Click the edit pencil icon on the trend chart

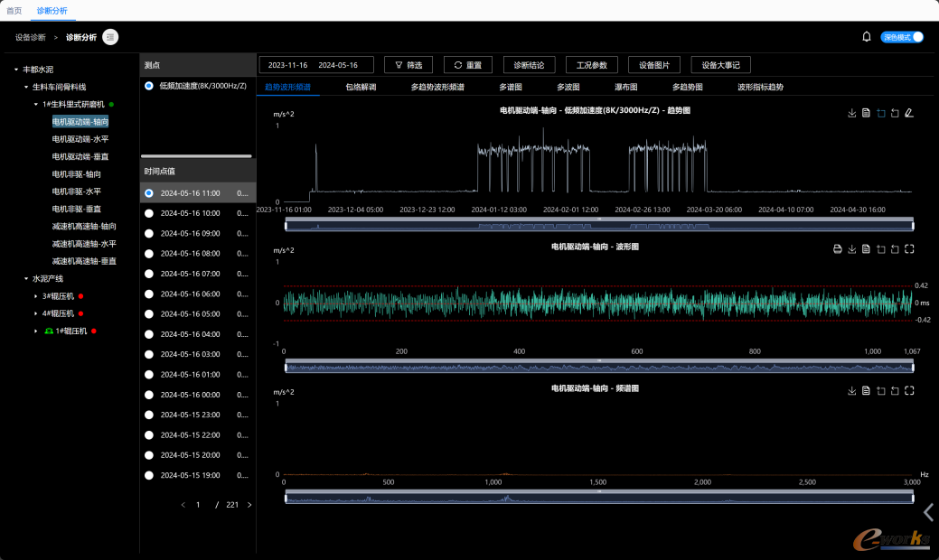tap(909, 113)
